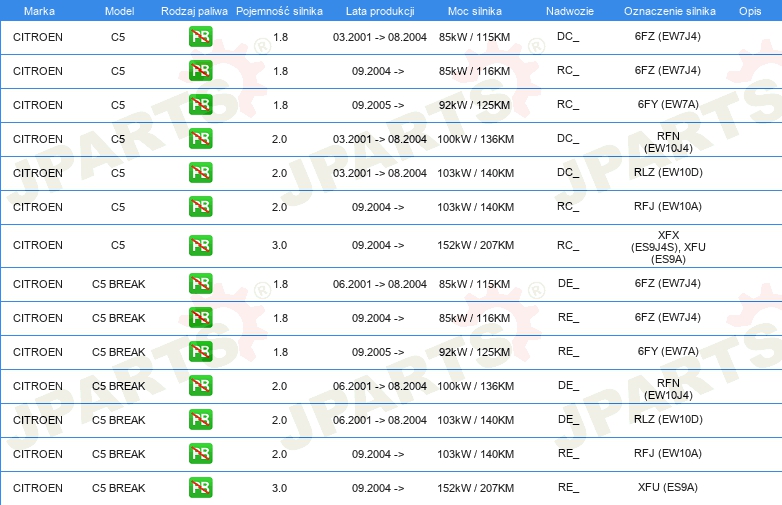Viewport: 782px width, 505px height.
Task: Click the Marka column header
Action: [39, 11]
